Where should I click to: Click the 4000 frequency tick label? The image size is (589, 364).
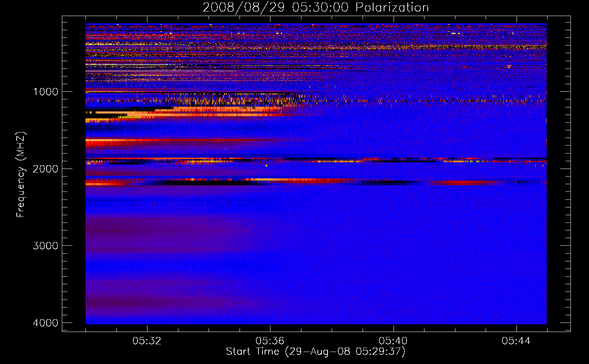coord(46,323)
